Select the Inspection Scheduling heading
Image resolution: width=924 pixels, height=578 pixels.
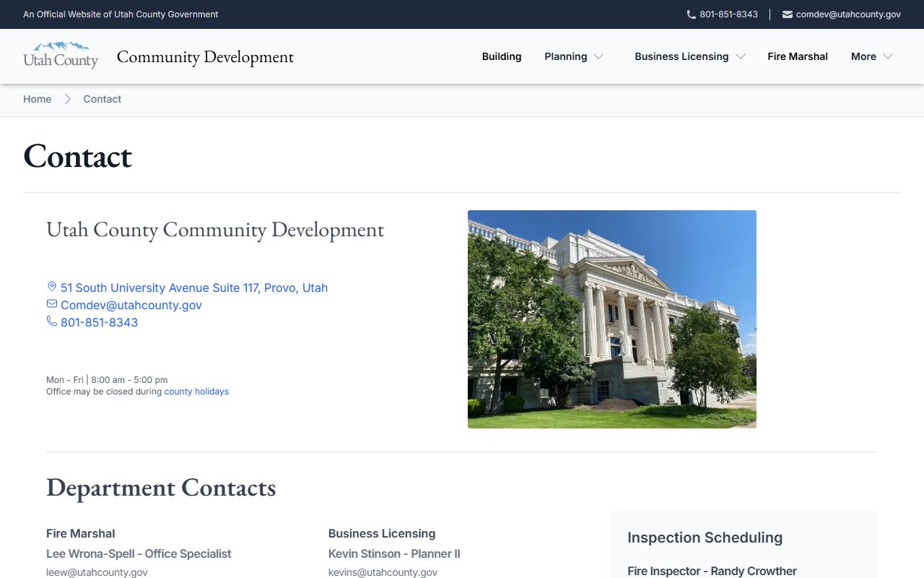tap(705, 538)
